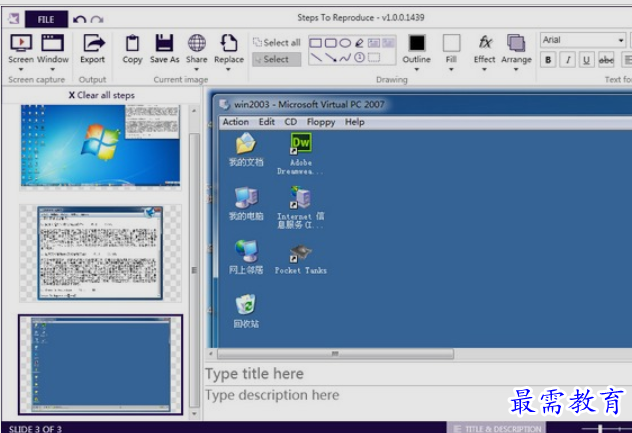The width and height of the screenshot is (632, 433).
Task: Toggle the Select tool mode
Action: tap(276, 59)
